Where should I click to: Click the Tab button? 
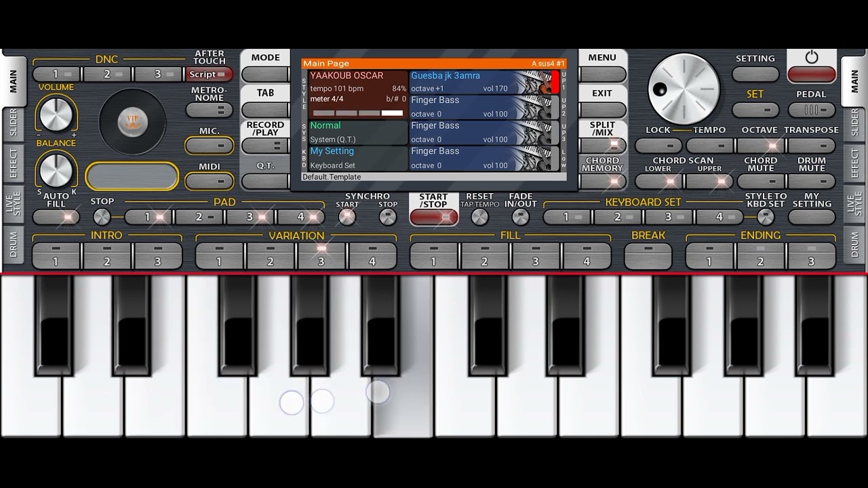pyautogui.click(x=265, y=110)
